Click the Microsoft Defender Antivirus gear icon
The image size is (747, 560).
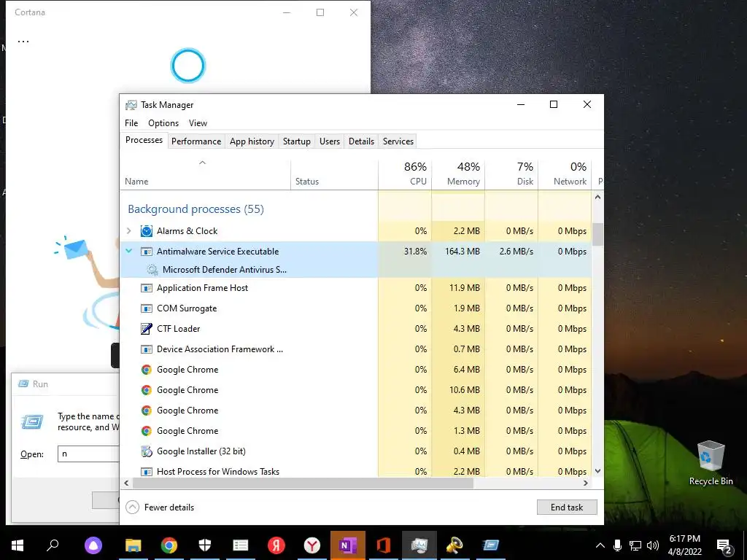(152, 270)
